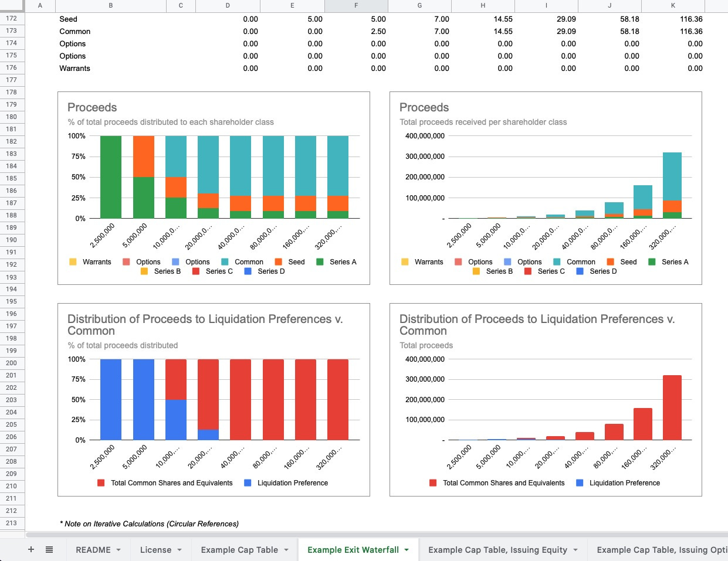Viewport: 728px width, 561px height.
Task: Open the all-sheets list icon
Action: pos(49,549)
